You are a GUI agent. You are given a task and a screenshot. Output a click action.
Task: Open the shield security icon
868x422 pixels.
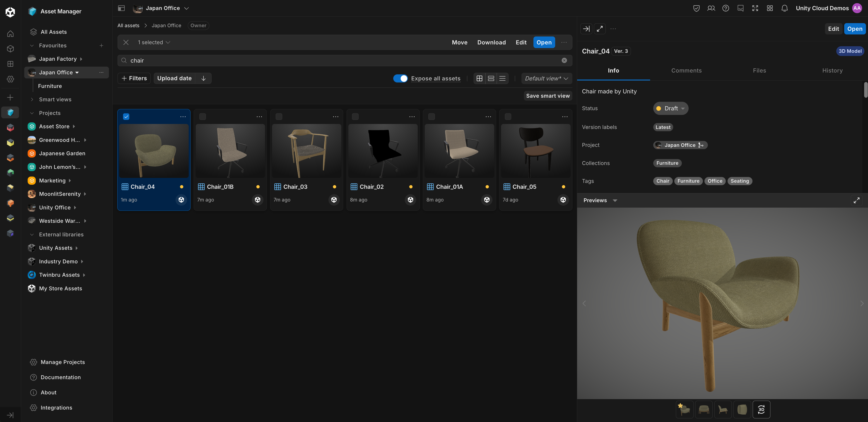[x=696, y=8]
